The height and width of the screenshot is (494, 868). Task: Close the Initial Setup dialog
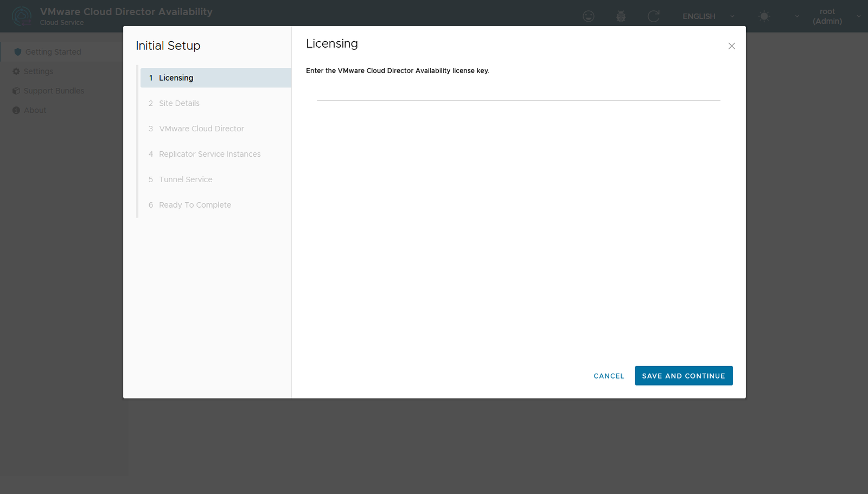tap(732, 46)
